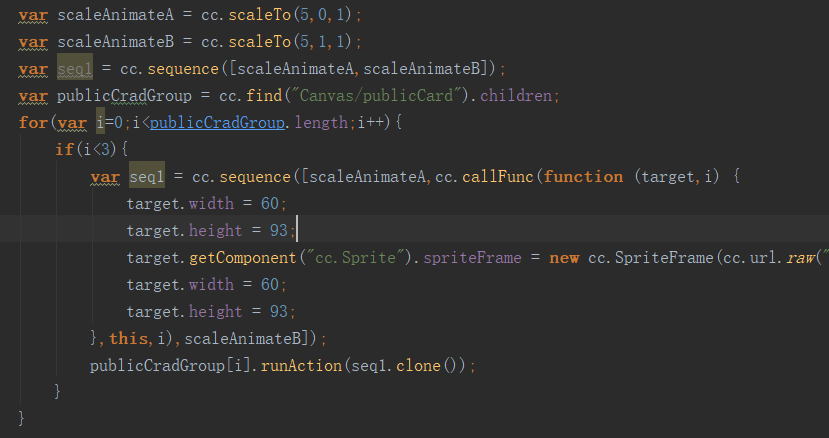This screenshot has height=438, width=829.
Task: Click the if keyword
Action: point(63,150)
